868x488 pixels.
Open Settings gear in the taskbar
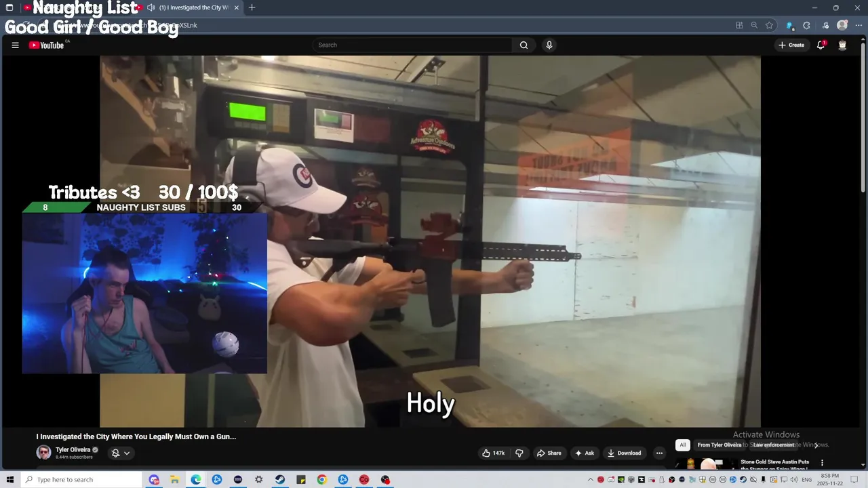(259, 480)
